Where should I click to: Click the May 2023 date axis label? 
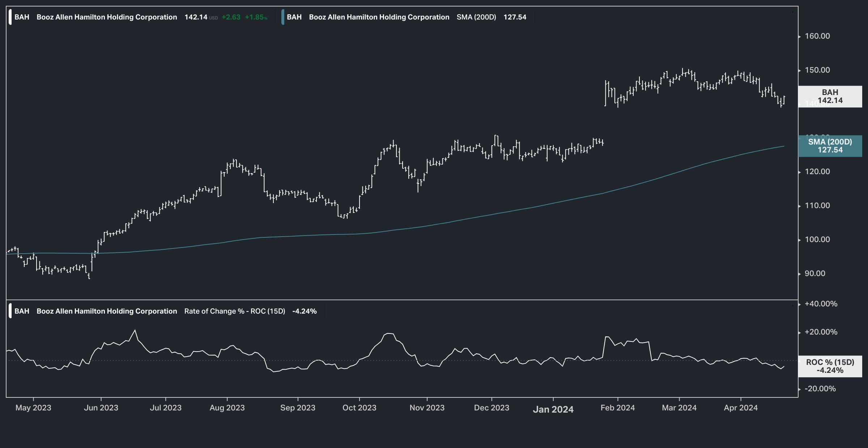tap(33, 408)
